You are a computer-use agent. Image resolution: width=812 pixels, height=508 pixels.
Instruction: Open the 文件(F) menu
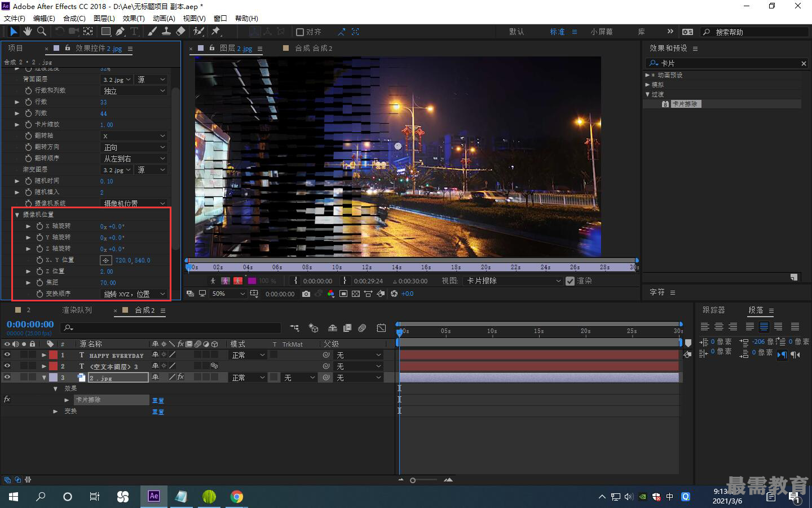coord(14,18)
